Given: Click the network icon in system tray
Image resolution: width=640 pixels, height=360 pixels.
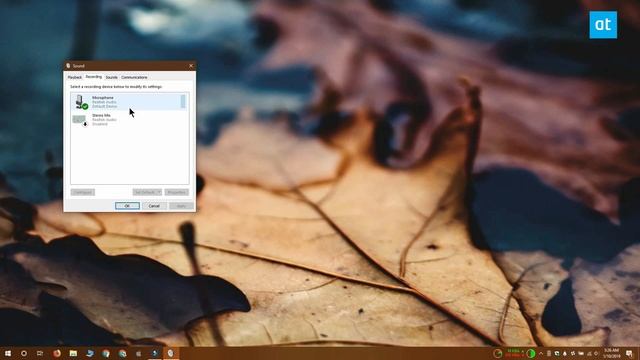Looking at the screenshot, I should [x=589, y=353].
